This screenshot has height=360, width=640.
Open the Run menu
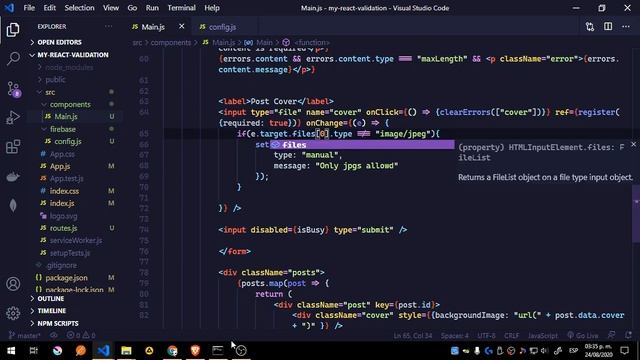tap(152, 8)
